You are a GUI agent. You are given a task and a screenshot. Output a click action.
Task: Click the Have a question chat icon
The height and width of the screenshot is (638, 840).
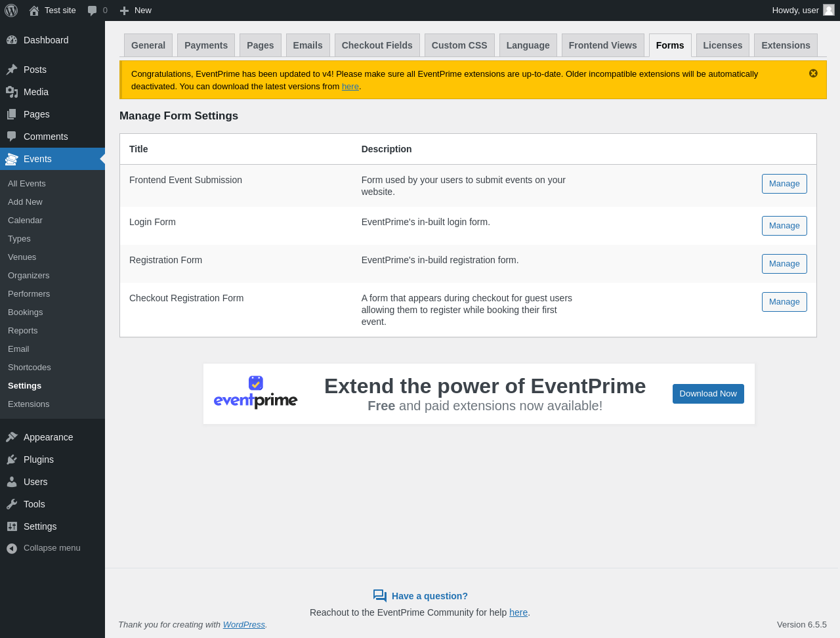(380, 596)
